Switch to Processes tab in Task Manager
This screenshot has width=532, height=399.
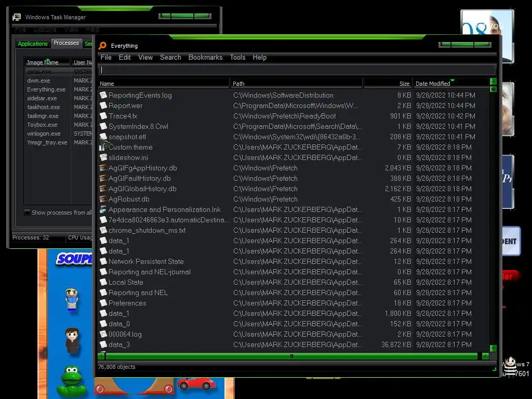(x=66, y=43)
